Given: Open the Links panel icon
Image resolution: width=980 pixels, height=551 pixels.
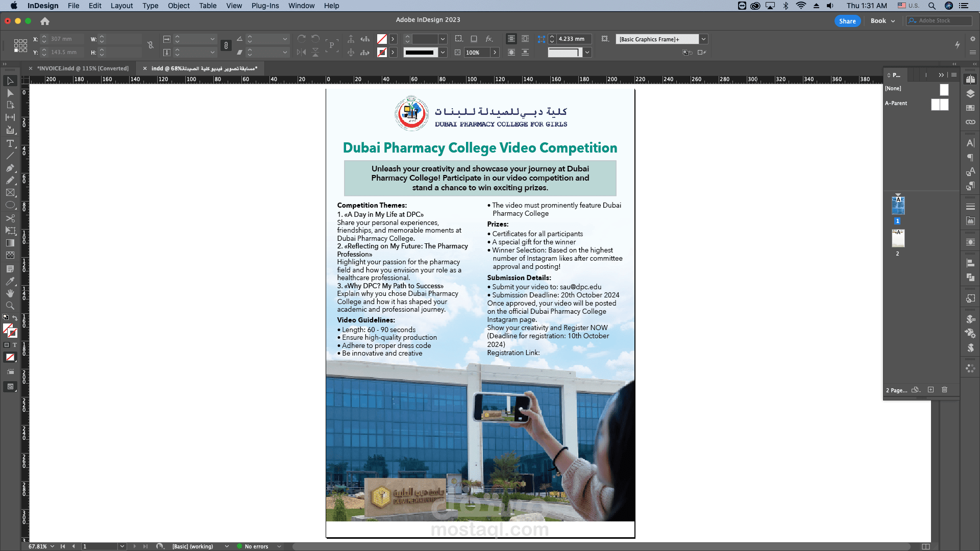Looking at the screenshot, I should pyautogui.click(x=970, y=122).
